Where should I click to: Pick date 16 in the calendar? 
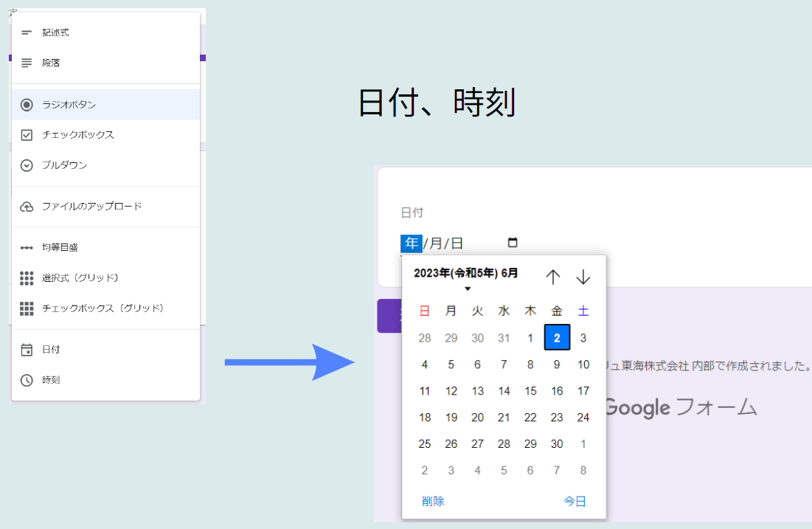(557, 390)
